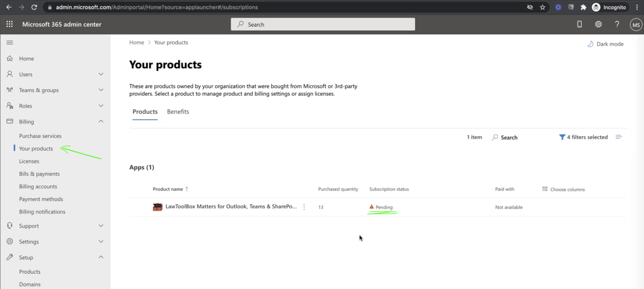Open Products under Setup
This screenshot has width=644, height=289.
click(x=30, y=271)
